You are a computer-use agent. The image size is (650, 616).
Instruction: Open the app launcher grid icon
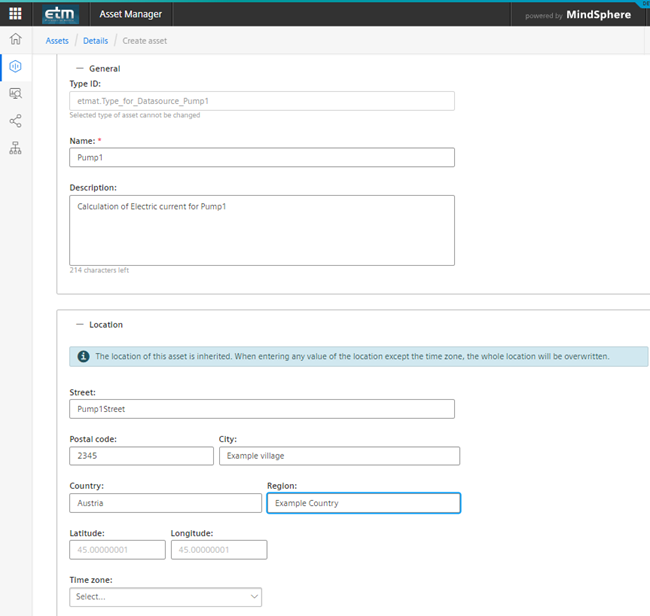point(15,14)
